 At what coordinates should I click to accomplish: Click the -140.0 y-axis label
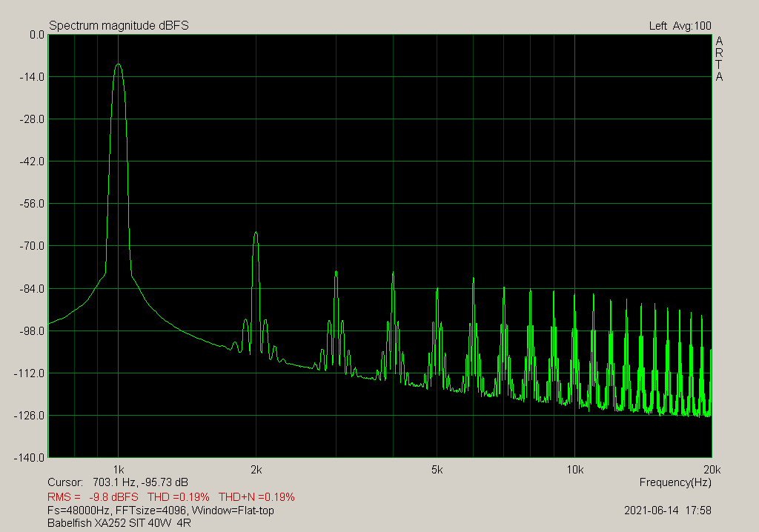click(29, 457)
